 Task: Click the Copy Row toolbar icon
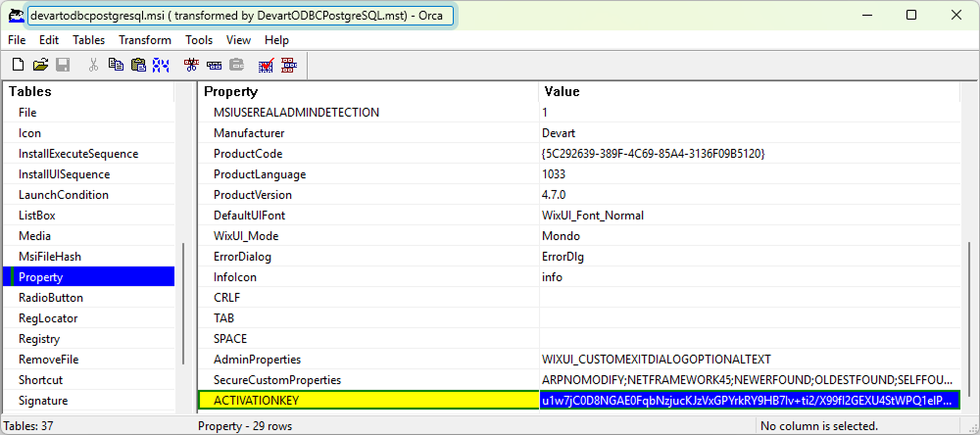click(215, 65)
